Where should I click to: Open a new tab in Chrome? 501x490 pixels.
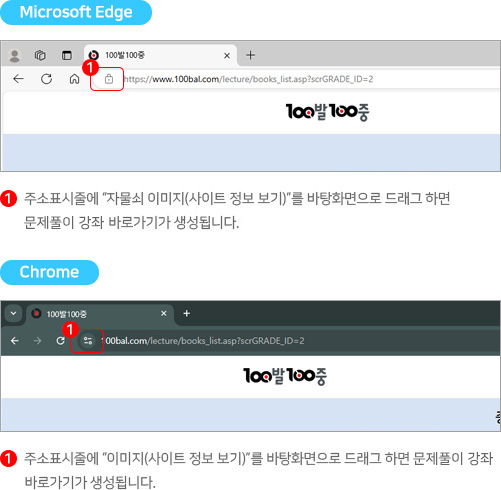(x=187, y=313)
